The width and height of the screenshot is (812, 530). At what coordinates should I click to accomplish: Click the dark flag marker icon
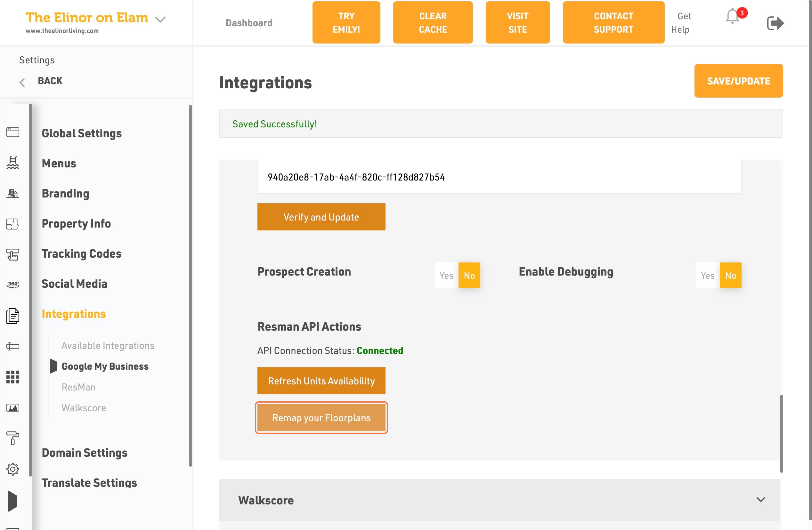click(12, 501)
